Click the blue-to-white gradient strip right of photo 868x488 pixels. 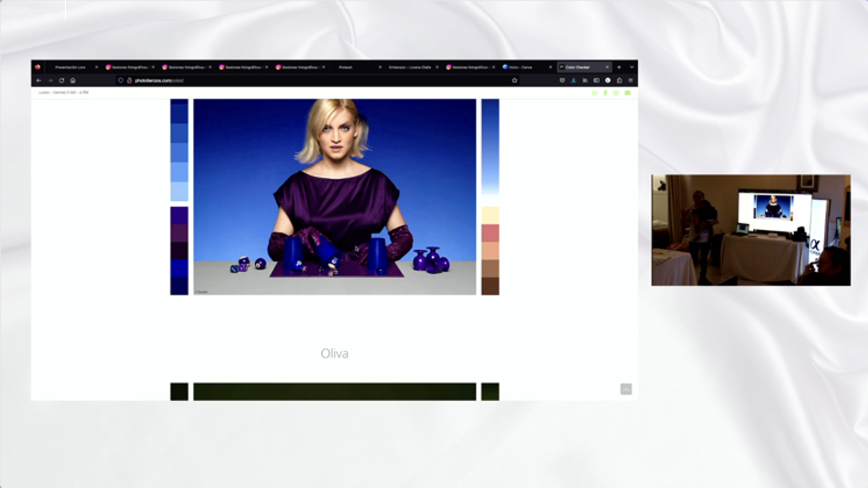(x=490, y=150)
